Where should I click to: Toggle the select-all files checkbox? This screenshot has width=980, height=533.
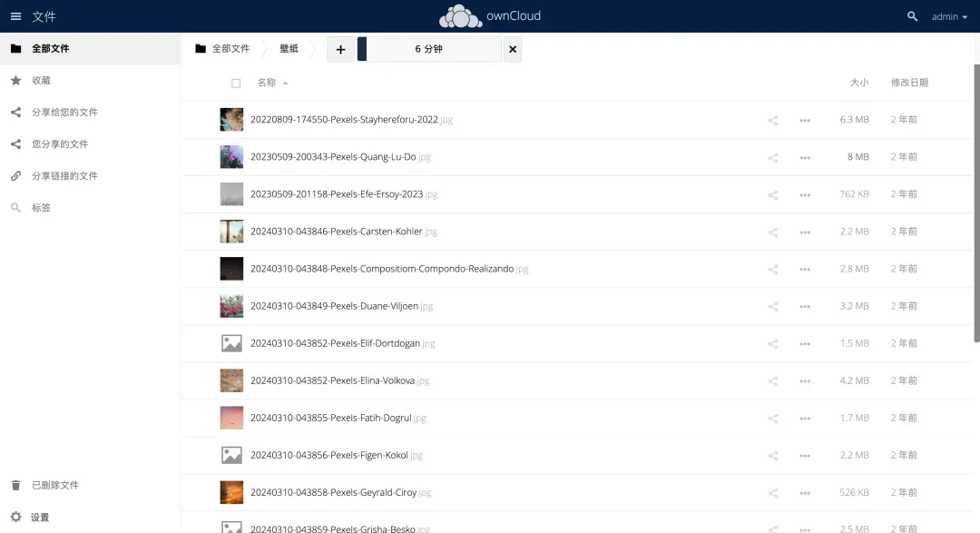(236, 83)
